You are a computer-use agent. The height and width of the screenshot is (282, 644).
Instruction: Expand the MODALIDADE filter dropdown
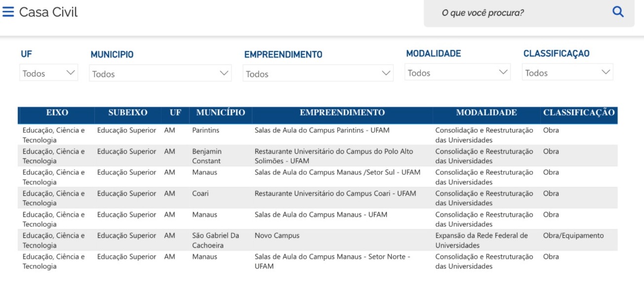(457, 73)
